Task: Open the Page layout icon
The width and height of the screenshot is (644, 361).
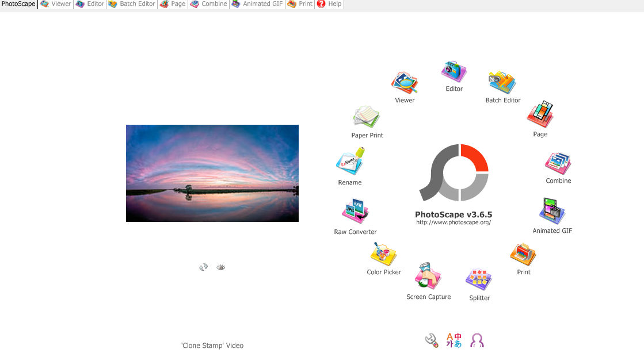Action: tap(540, 114)
